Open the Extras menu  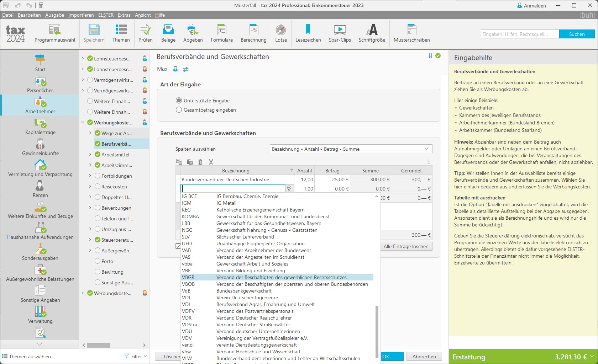tap(124, 15)
